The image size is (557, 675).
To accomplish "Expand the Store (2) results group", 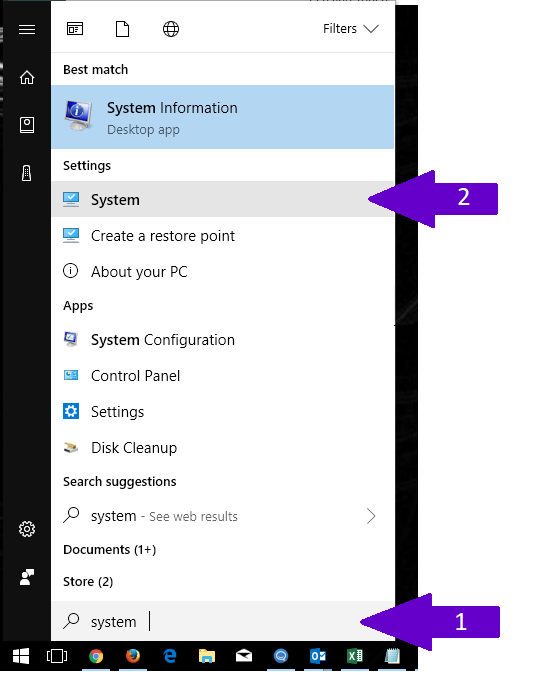I will coord(88,582).
